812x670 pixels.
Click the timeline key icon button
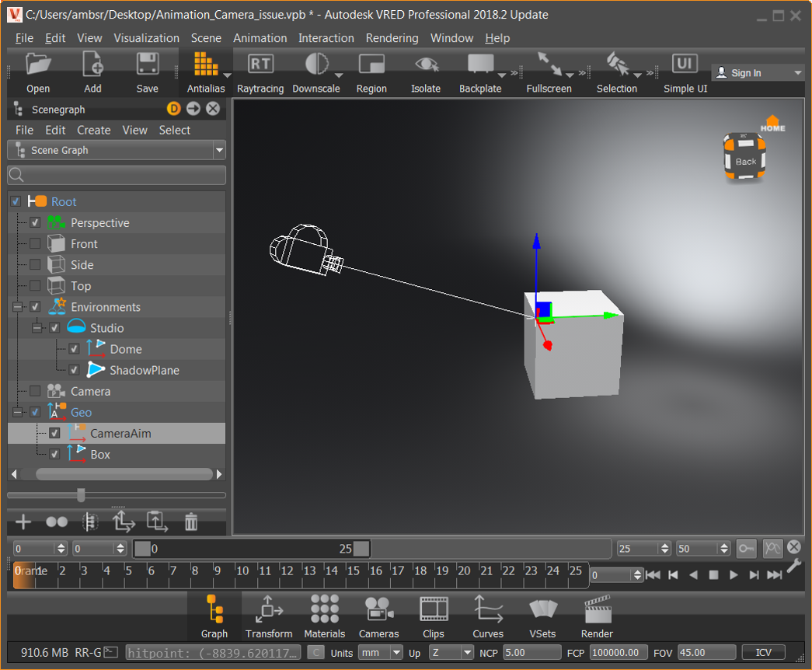coord(746,548)
